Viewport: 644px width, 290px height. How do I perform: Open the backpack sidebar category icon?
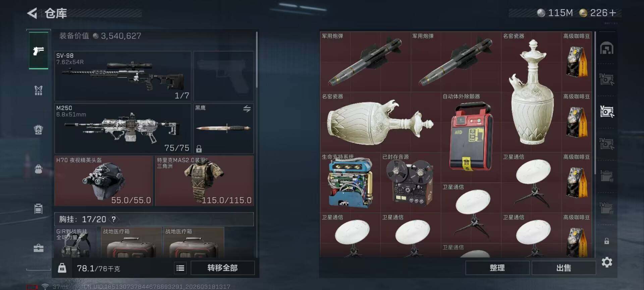pyautogui.click(x=39, y=169)
